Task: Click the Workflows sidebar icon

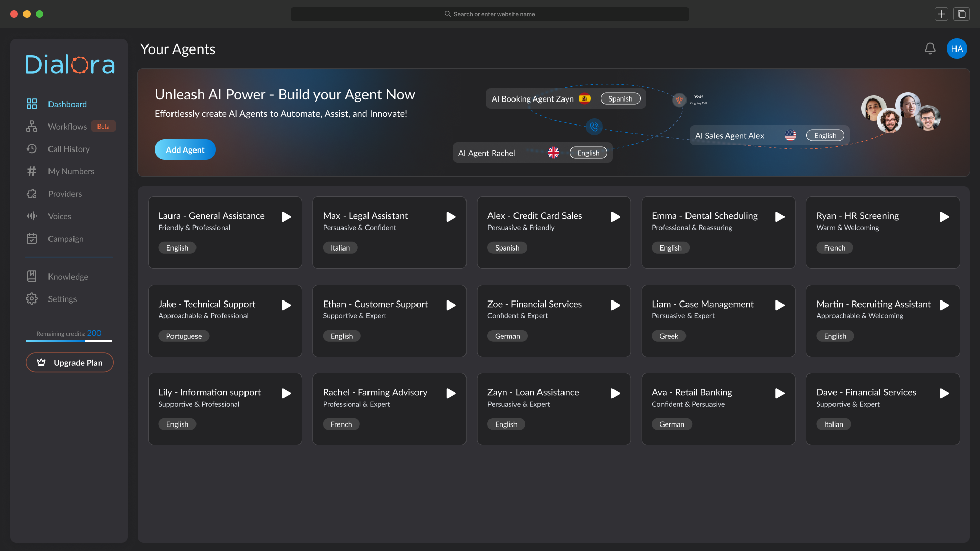Action: click(32, 127)
